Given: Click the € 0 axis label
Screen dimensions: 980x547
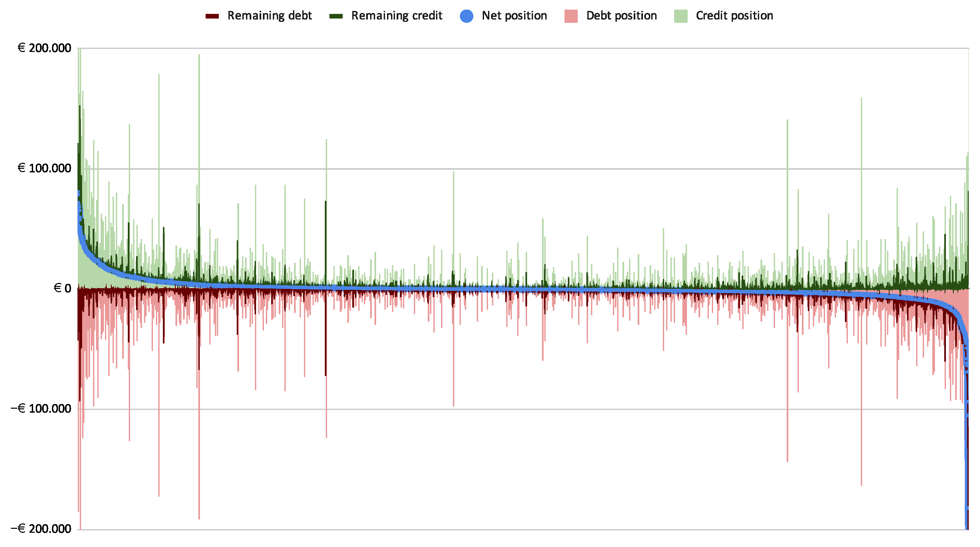Looking at the screenshot, I should pos(62,289).
